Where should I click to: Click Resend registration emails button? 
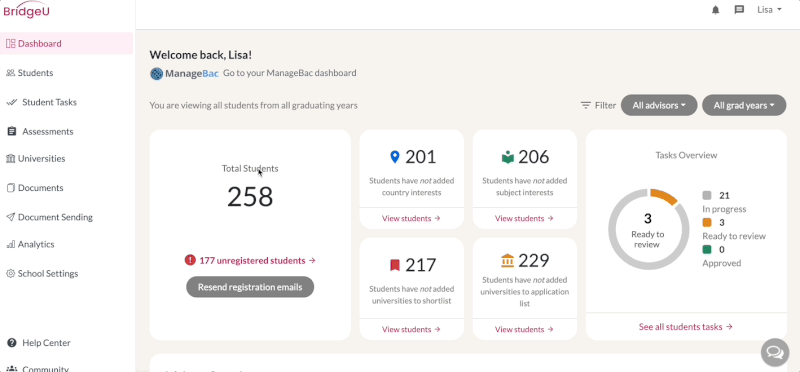[x=250, y=287]
